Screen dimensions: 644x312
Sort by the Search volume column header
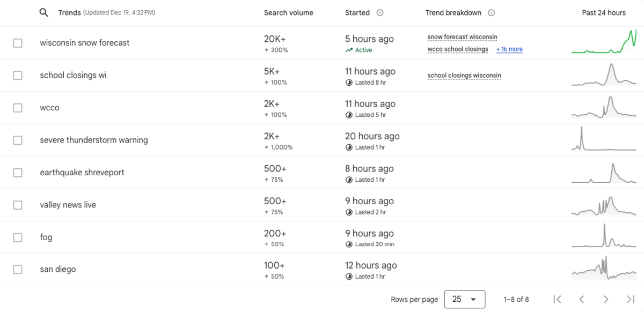click(288, 13)
